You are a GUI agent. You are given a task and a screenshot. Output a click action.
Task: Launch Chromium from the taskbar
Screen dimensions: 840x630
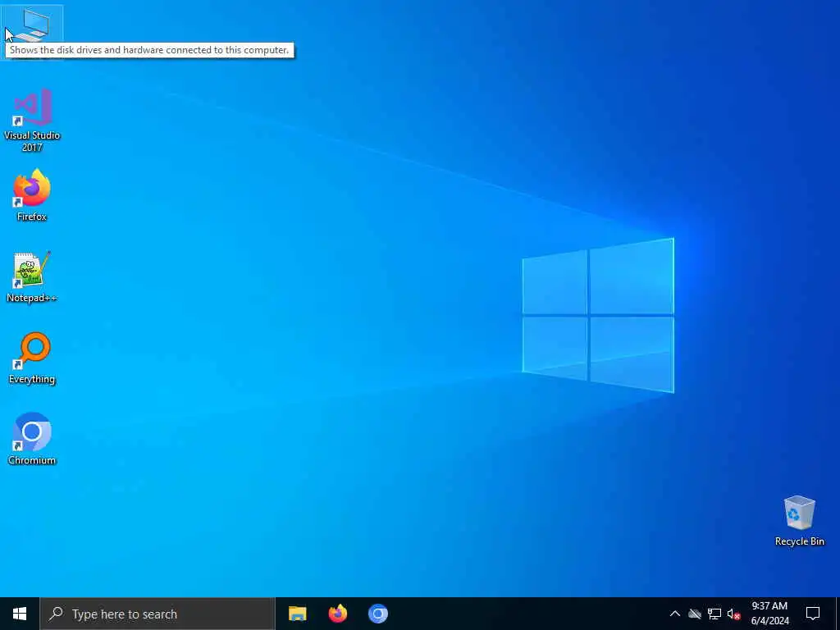(x=377, y=614)
